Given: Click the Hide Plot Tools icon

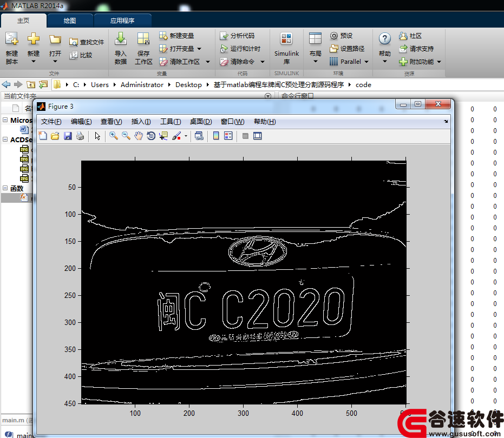Looking at the screenshot, I should click(245, 136).
